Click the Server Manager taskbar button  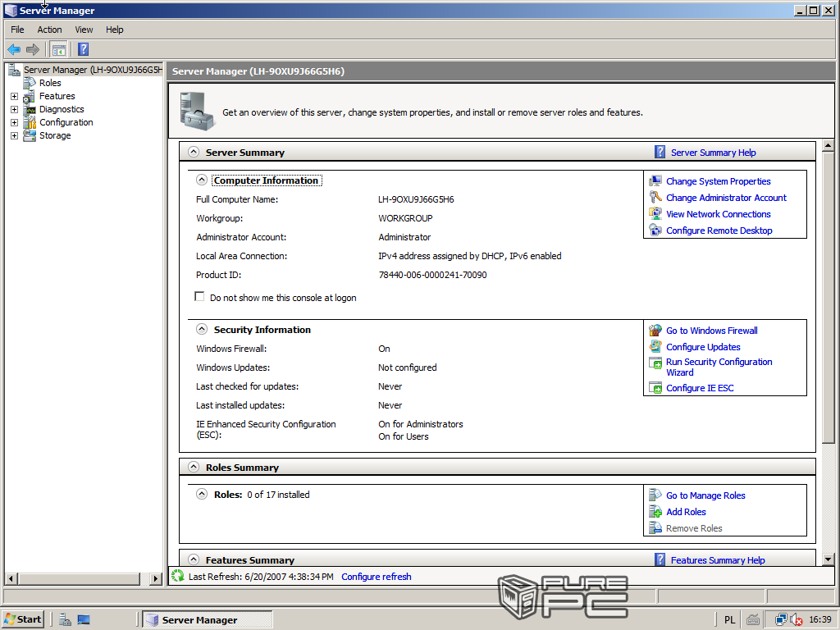coord(208,620)
